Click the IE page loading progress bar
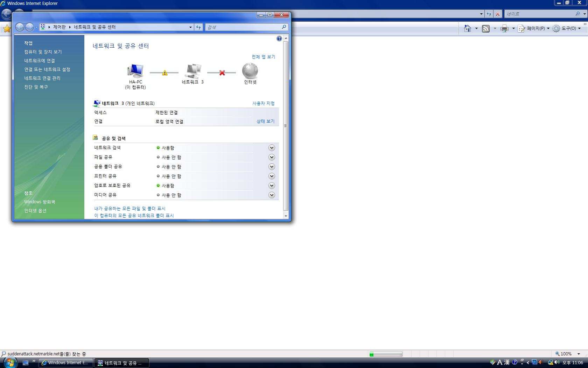Image resolution: width=588 pixels, height=368 pixels. (386, 354)
